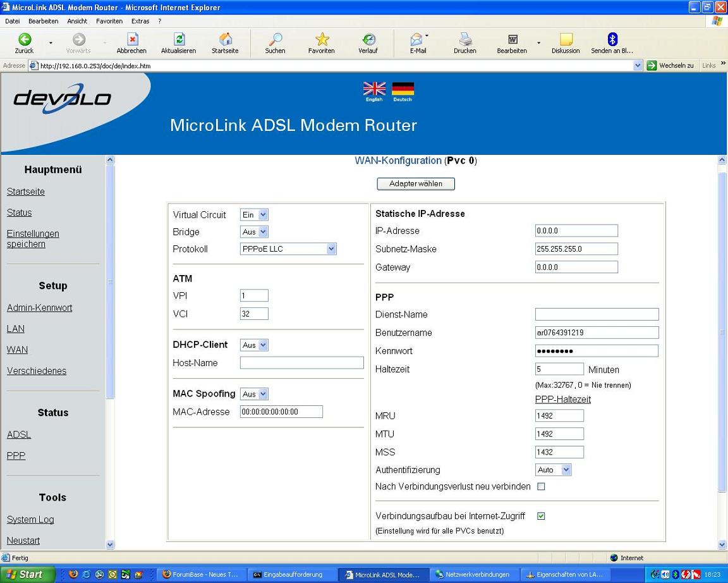Viewport: 728px width, 583px height.
Task: Click Adapter wählen button
Action: (416, 183)
